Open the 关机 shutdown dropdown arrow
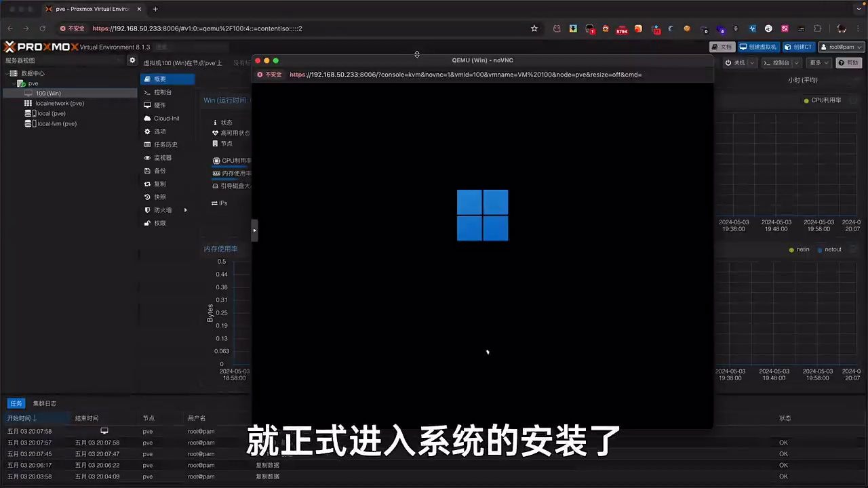Screen dimensions: 868x488 tap(751, 63)
